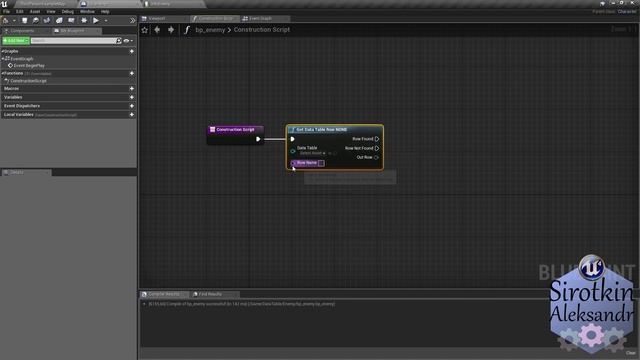Select Event BeginPlay in the tree
This screenshot has height=360, width=640.
[x=29, y=66]
